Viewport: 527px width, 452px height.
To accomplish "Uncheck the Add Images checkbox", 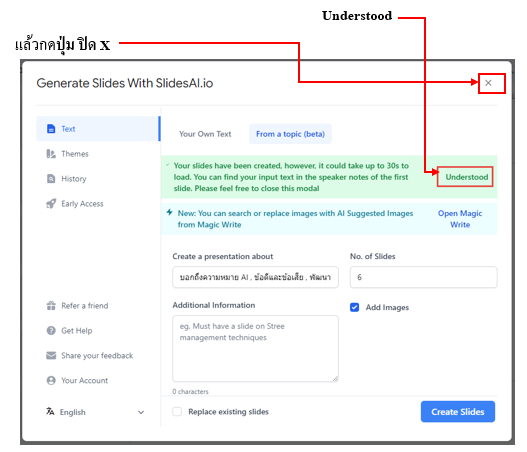I will 355,307.
